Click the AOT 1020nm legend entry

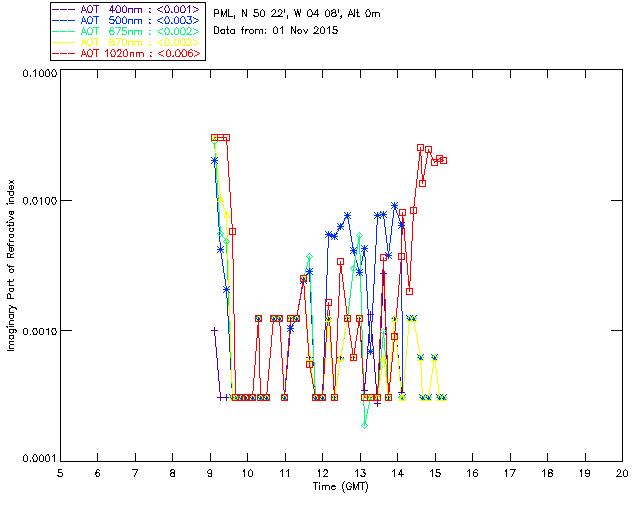(x=127, y=53)
